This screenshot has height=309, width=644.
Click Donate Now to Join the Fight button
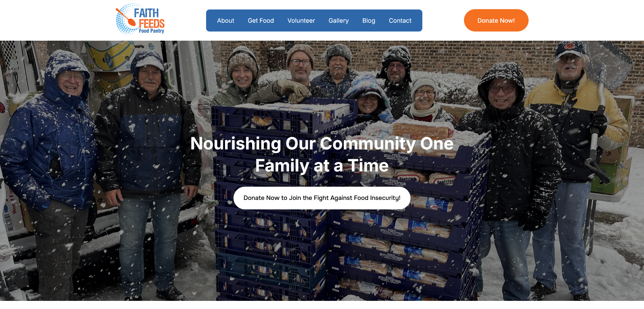[322, 198]
